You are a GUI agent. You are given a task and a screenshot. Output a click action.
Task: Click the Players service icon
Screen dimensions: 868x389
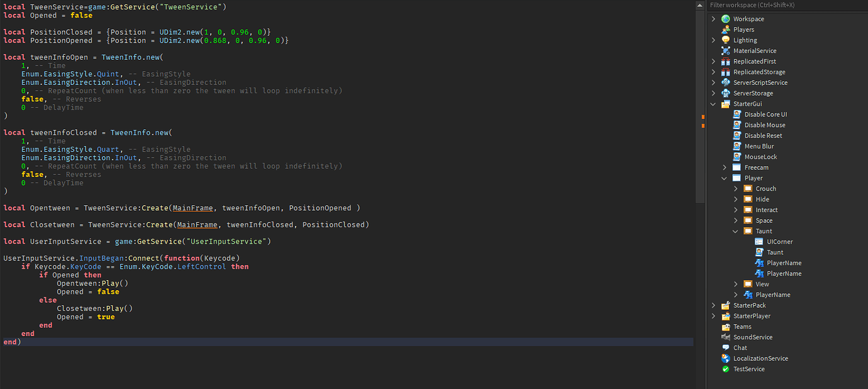725,29
